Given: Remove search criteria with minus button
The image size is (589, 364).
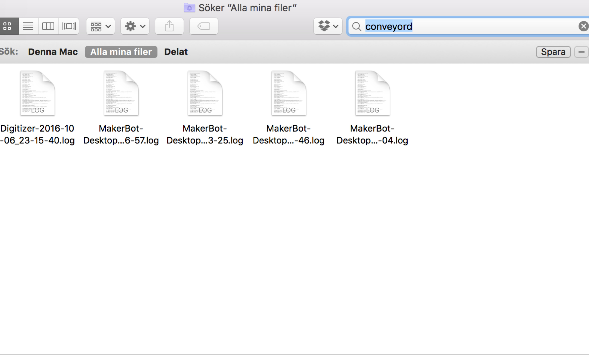Looking at the screenshot, I should click(581, 52).
